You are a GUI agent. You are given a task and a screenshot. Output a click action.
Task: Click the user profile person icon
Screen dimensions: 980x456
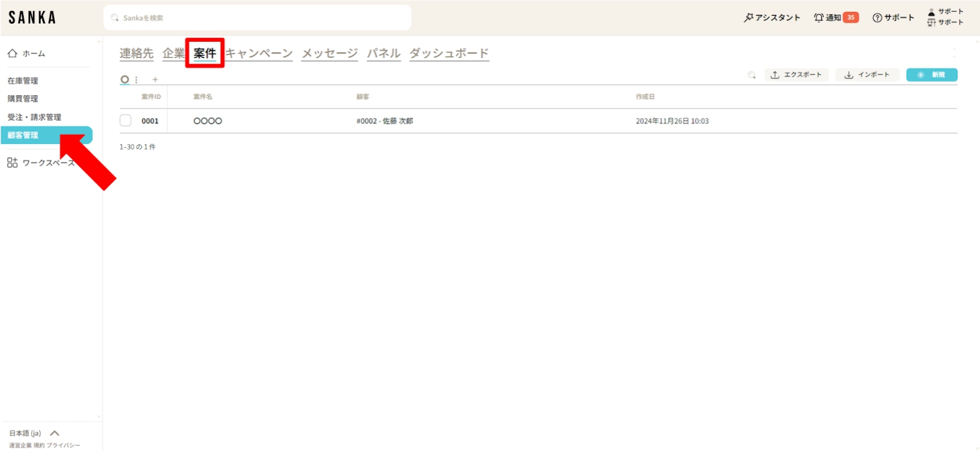(931, 12)
